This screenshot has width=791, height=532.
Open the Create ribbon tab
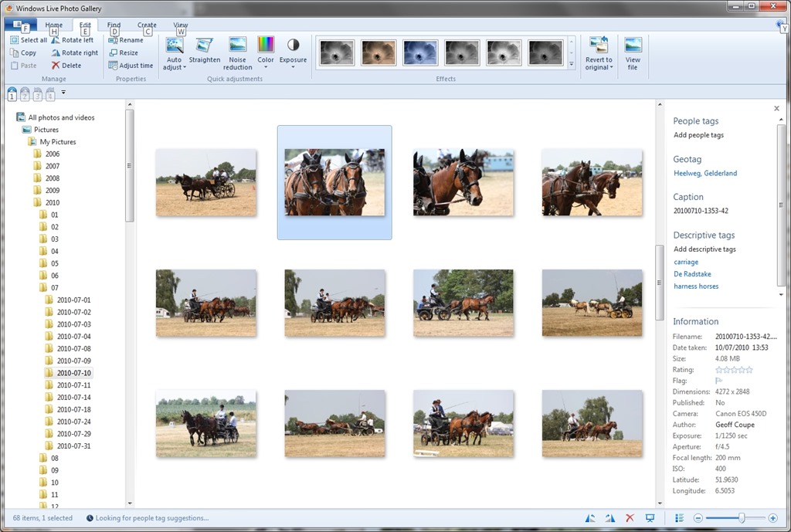147,25
